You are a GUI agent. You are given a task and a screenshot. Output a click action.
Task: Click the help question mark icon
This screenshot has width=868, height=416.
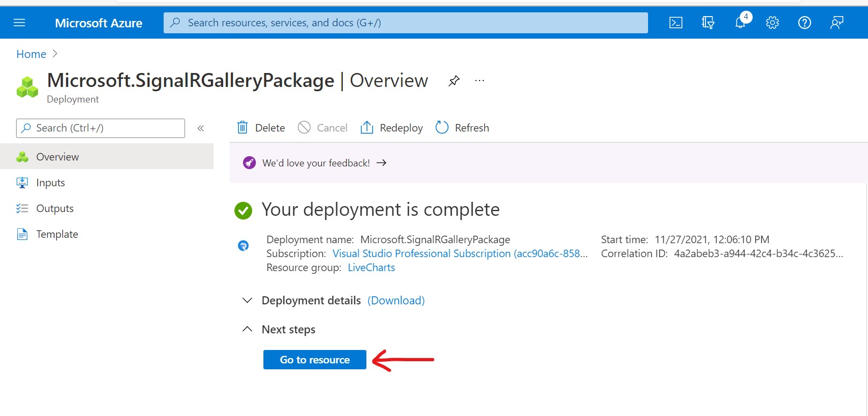pos(805,23)
